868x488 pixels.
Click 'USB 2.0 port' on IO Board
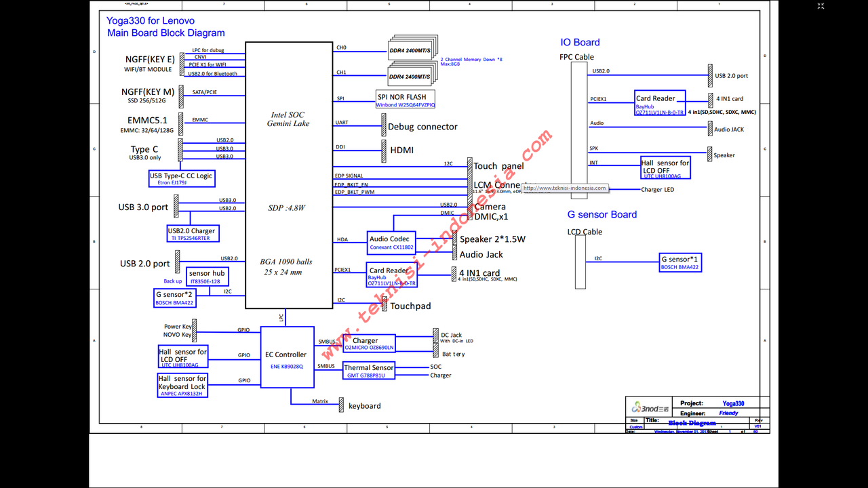pos(732,76)
